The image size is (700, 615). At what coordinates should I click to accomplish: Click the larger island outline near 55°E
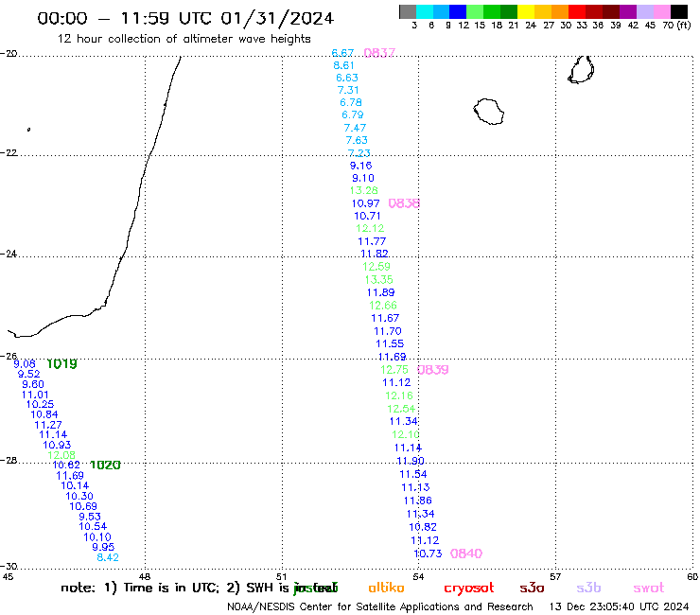pyautogui.click(x=489, y=112)
